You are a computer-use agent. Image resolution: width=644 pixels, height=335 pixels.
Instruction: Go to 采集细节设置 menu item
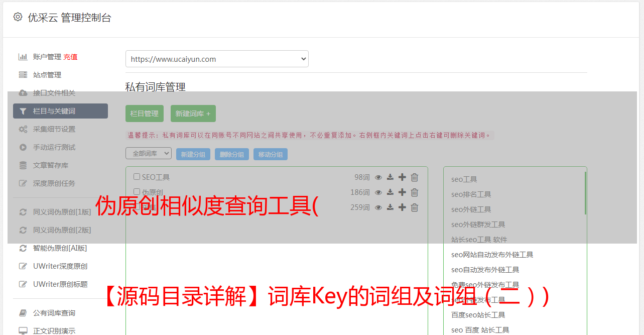[x=54, y=129]
